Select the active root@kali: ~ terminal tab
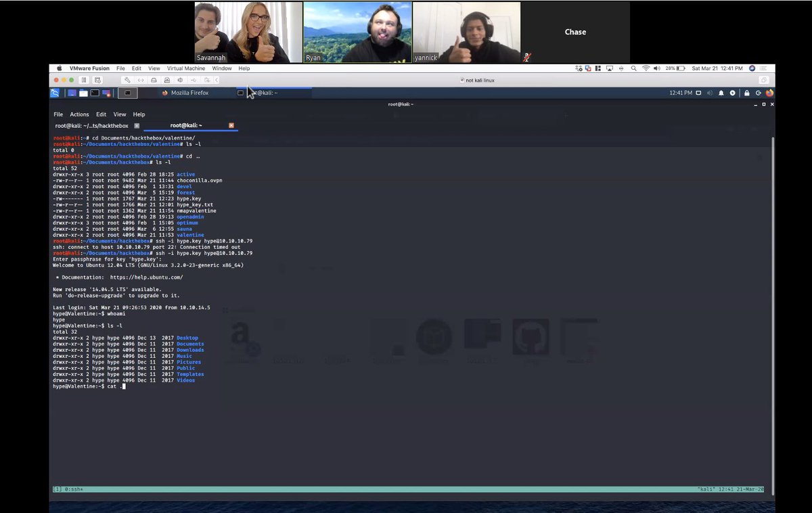The width and height of the screenshot is (812, 513). 186,126
